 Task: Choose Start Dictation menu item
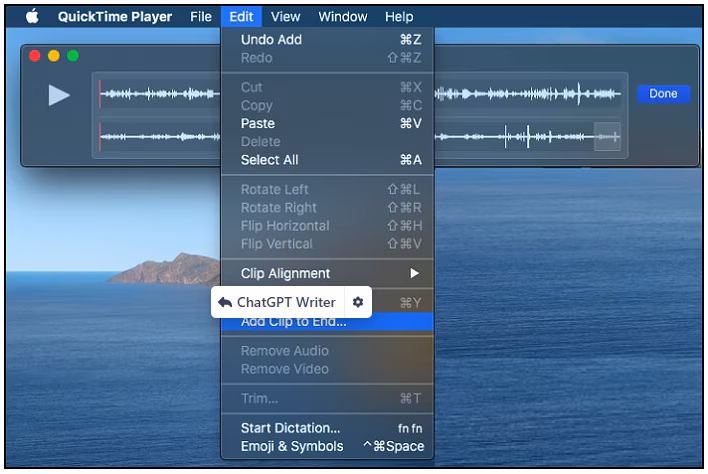[327, 428]
